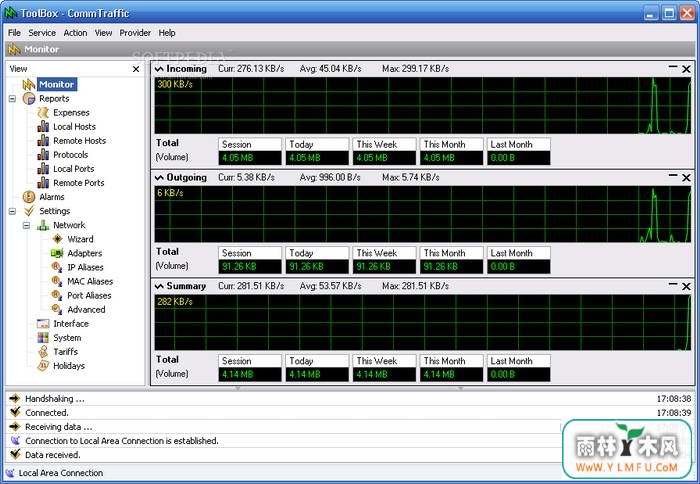700x484 pixels.
Task: Click the Tariffs icon
Action: (43, 351)
